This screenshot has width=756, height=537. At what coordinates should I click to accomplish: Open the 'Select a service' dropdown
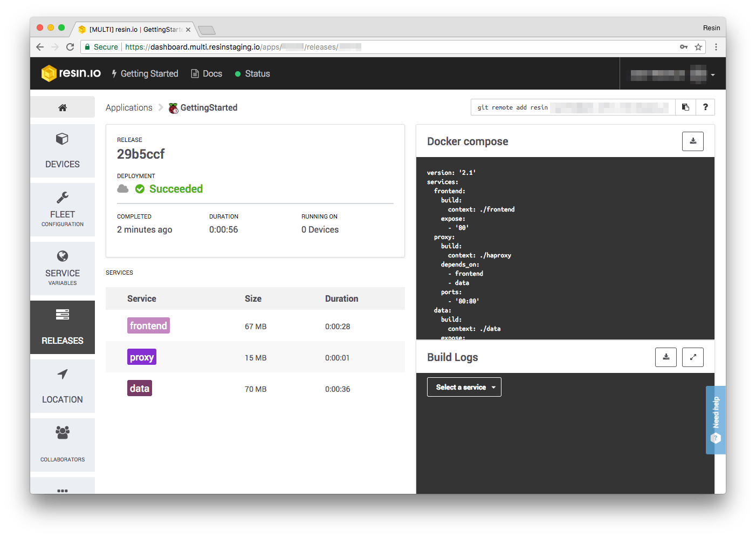click(464, 387)
